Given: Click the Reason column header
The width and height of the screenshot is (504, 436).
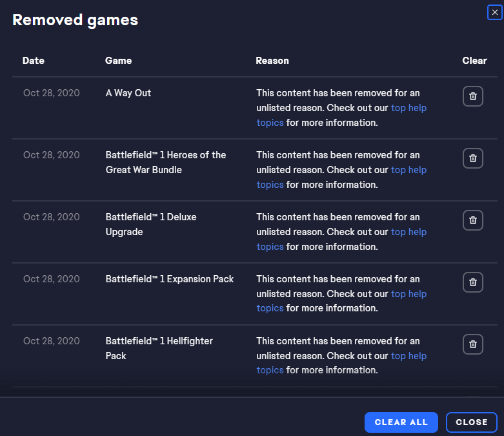Looking at the screenshot, I should (x=272, y=61).
